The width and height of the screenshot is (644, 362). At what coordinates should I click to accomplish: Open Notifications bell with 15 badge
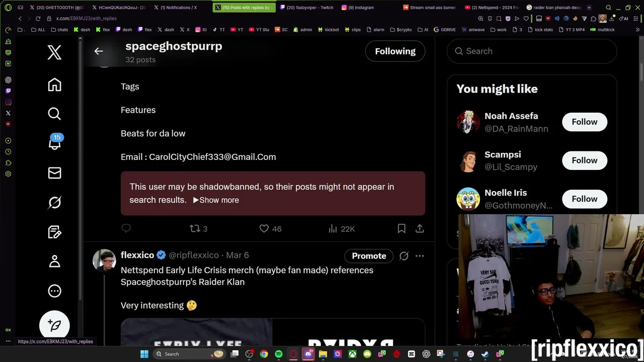point(55,143)
